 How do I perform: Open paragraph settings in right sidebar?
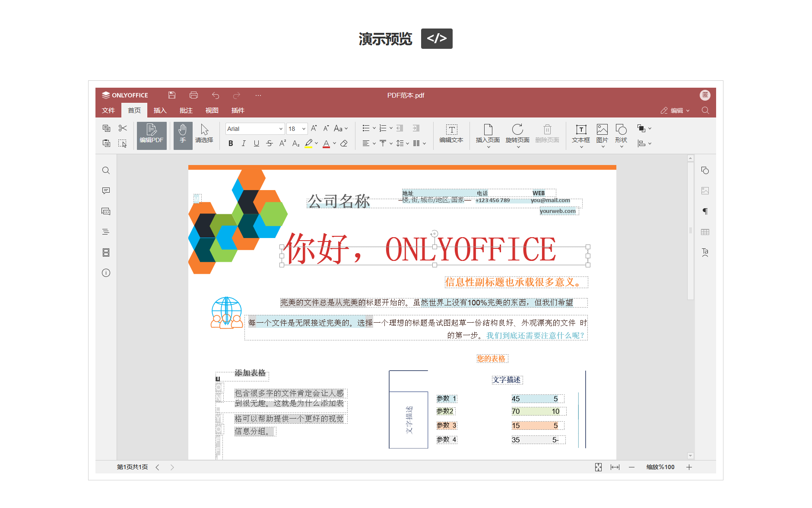pos(705,211)
